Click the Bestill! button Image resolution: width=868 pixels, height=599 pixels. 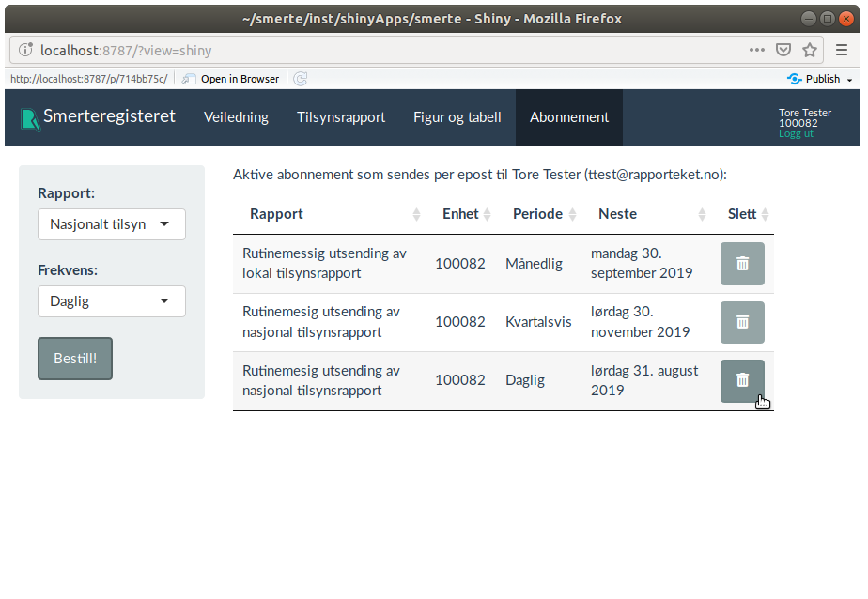pos(75,359)
